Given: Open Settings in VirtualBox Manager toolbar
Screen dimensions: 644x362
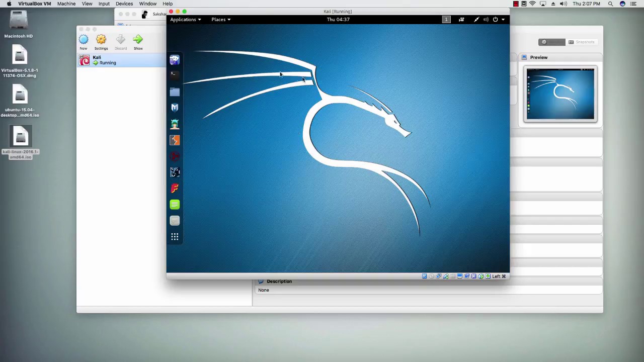Looking at the screenshot, I should click(x=101, y=42).
